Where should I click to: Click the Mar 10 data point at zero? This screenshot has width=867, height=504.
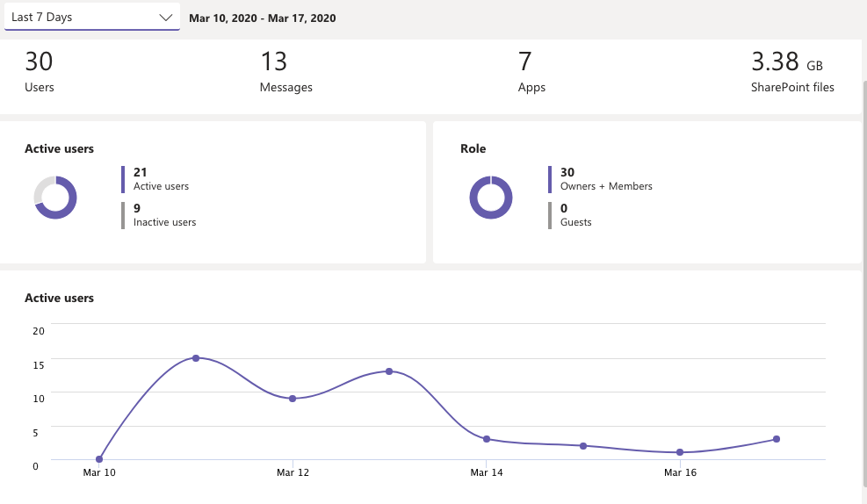[99, 459]
